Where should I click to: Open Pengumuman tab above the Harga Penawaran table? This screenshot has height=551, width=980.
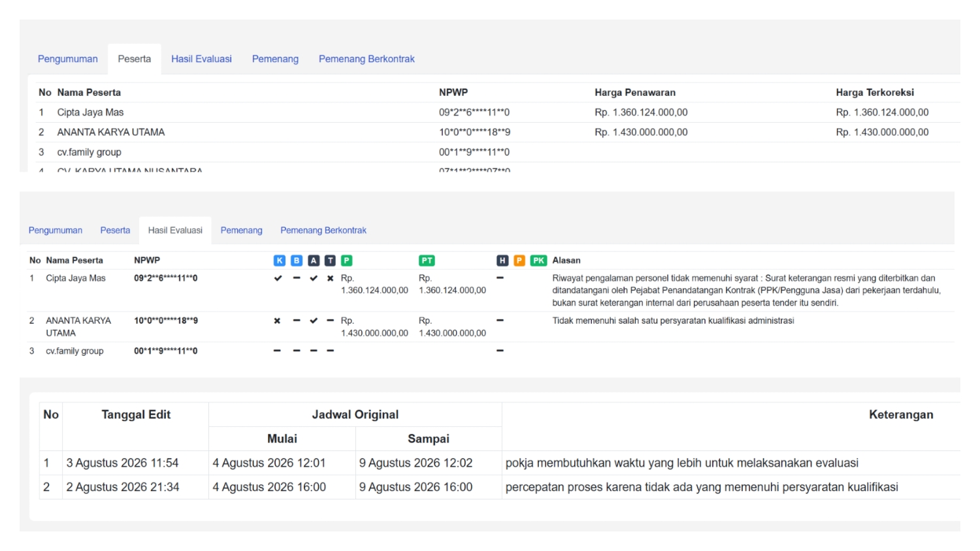click(x=68, y=59)
